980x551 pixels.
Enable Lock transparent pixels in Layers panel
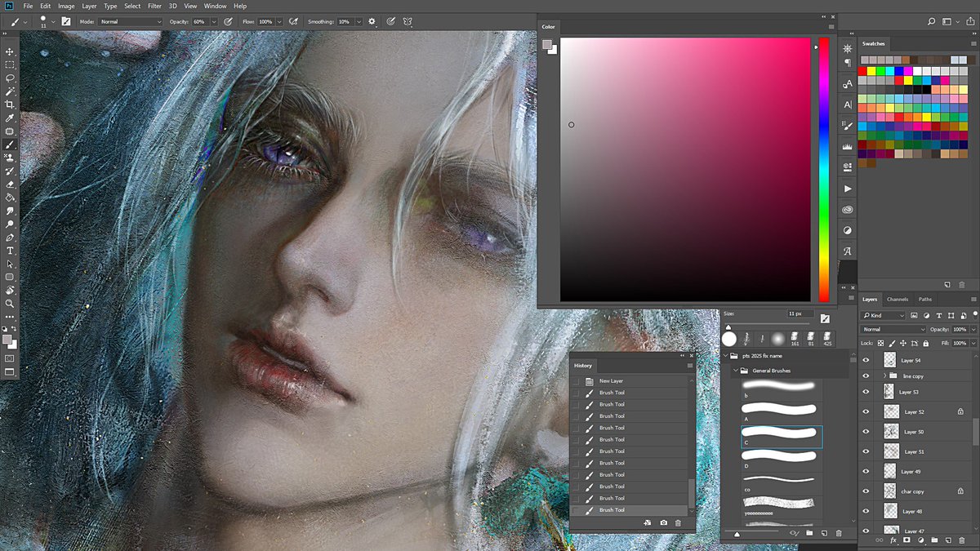pos(881,344)
